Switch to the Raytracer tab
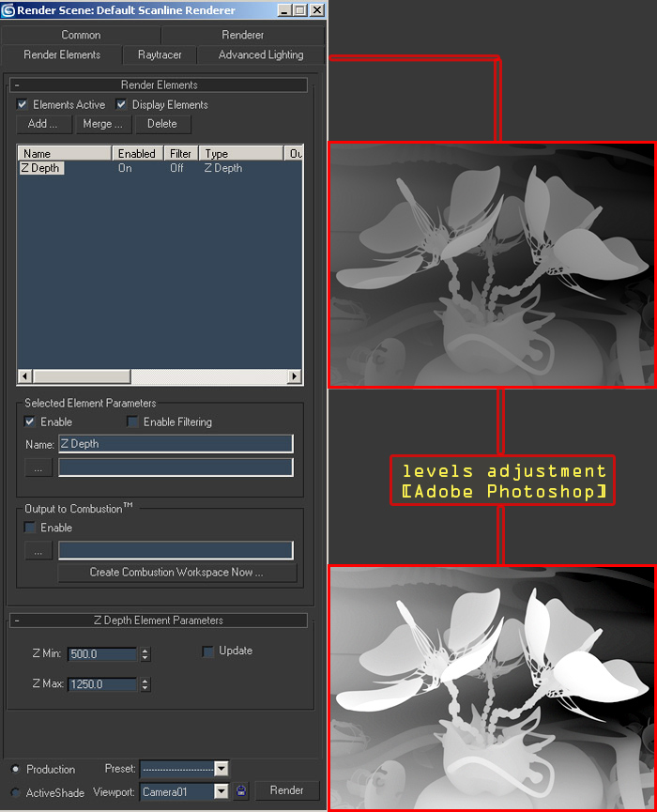Viewport: 657px width, 812px height. coord(160,55)
